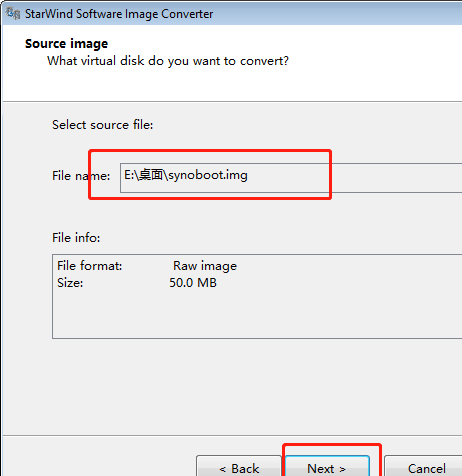Click the synoboot.img path text
Screen dimensions: 462x476
pyautogui.click(x=186, y=175)
